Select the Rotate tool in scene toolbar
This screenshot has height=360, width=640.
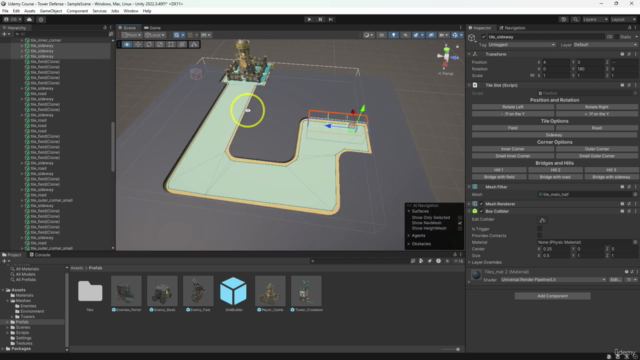click(149, 44)
